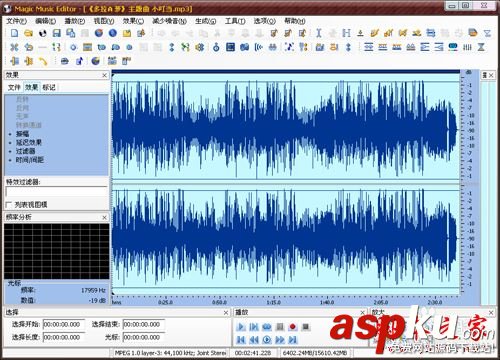
Task: Expand the 时间/间距 effects category
Action: click(30, 160)
